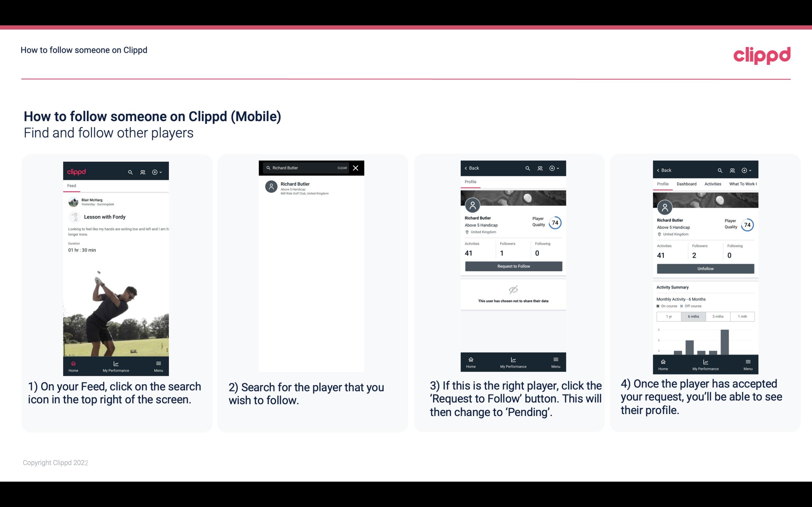Click the Home icon in bottom navigation
Screen dimensions: 812x507
[x=74, y=363]
